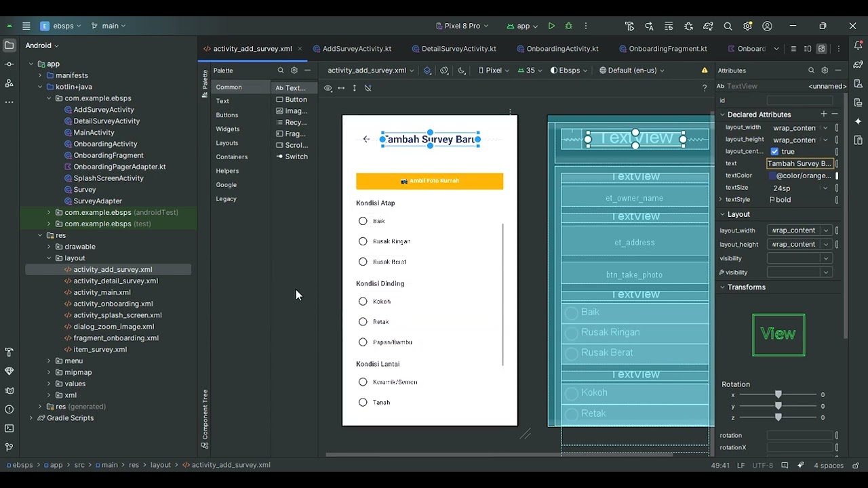Image resolution: width=868 pixels, height=488 pixels.
Task: Click the rotation y slider handle
Action: click(x=778, y=406)
